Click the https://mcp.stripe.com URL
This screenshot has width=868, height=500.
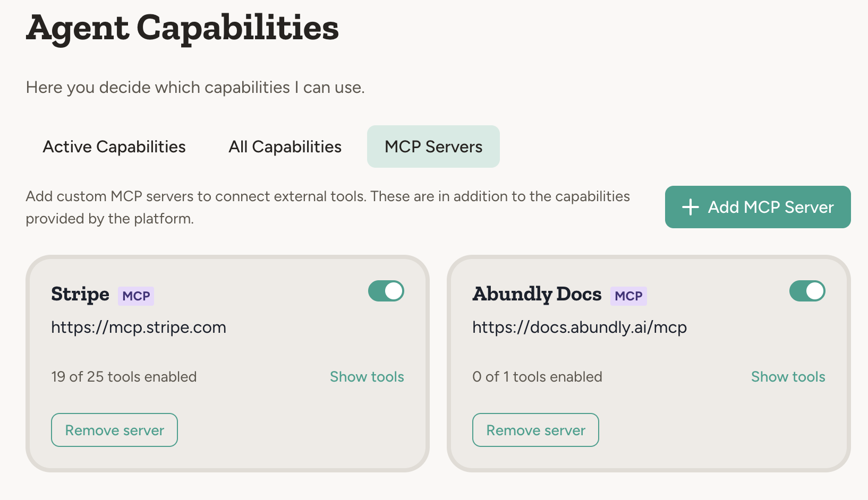pos(139,327)
